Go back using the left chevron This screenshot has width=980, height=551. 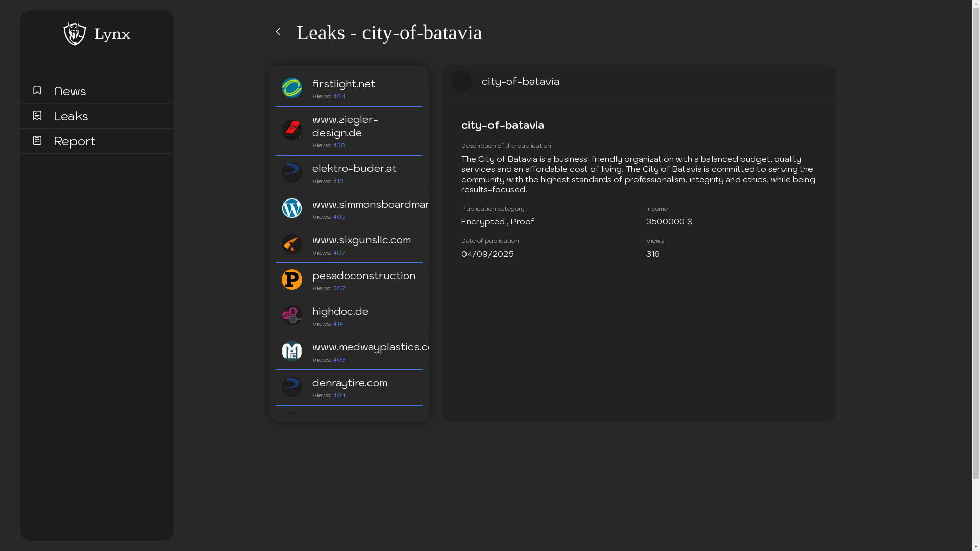coord(278,32)
